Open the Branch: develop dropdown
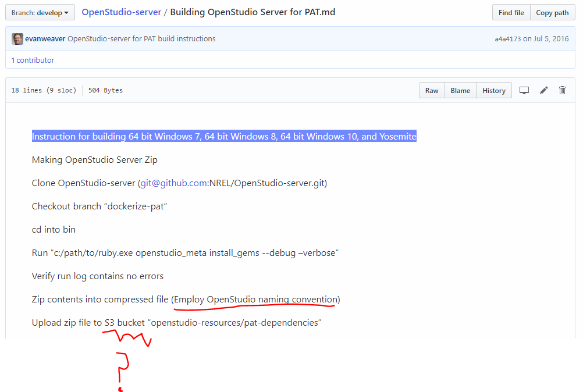 point(40,13)
